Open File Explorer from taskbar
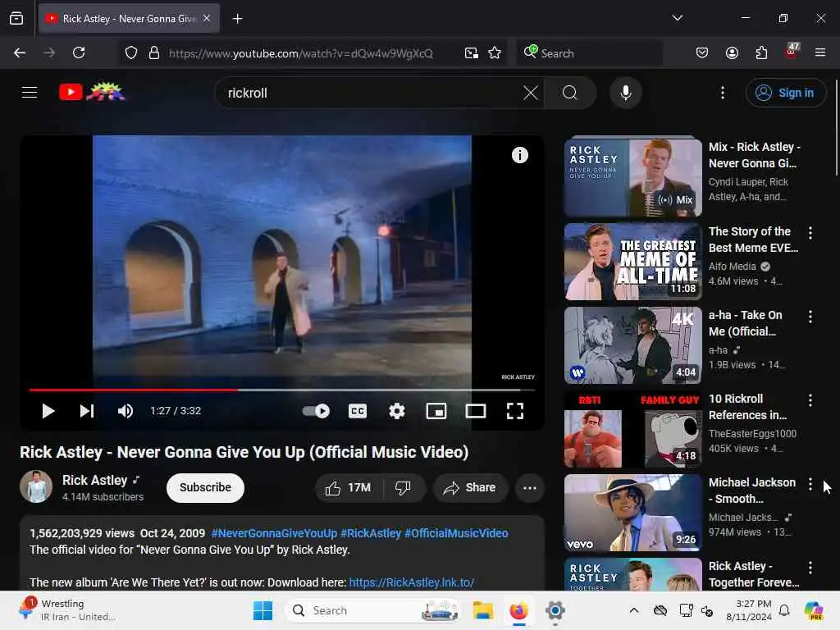Viewport: 840px width, 630px height. (482, 610)
